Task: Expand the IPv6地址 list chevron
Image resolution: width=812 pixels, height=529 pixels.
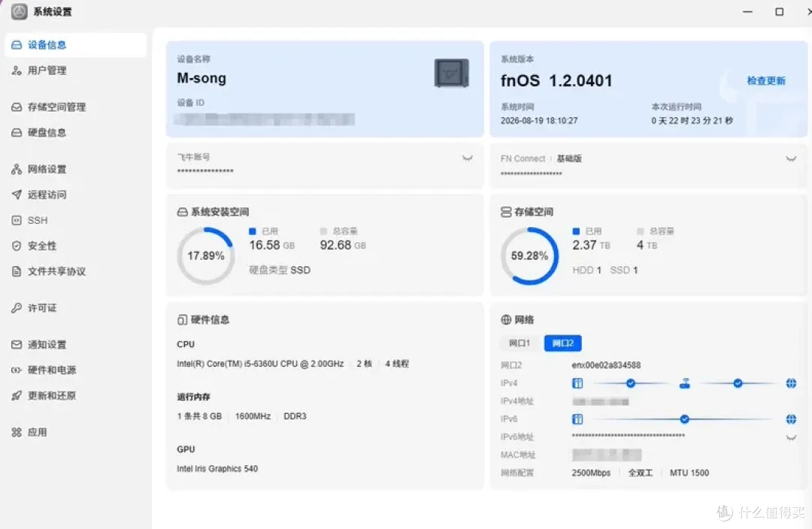Action: 791,438
